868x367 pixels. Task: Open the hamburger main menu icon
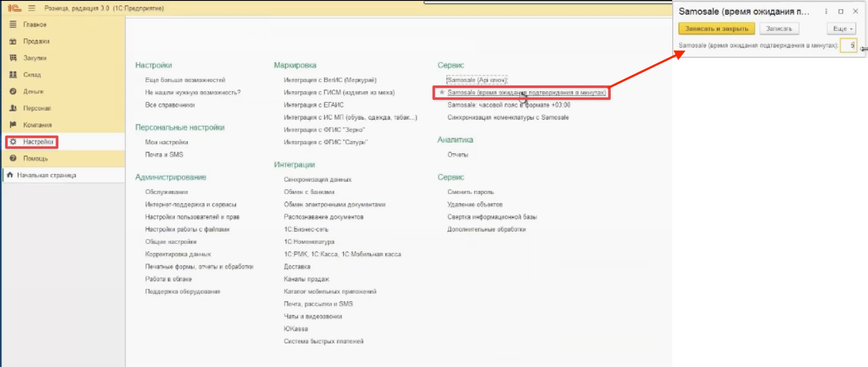32,8
